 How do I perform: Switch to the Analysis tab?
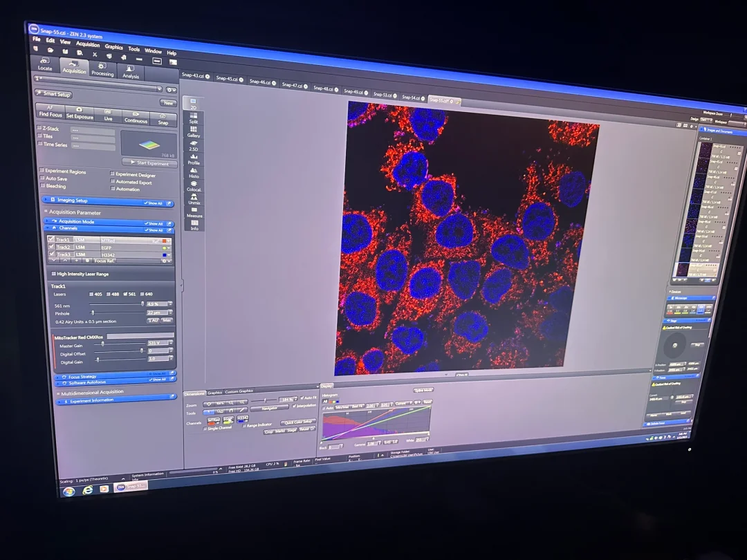[x=131, y=71]
